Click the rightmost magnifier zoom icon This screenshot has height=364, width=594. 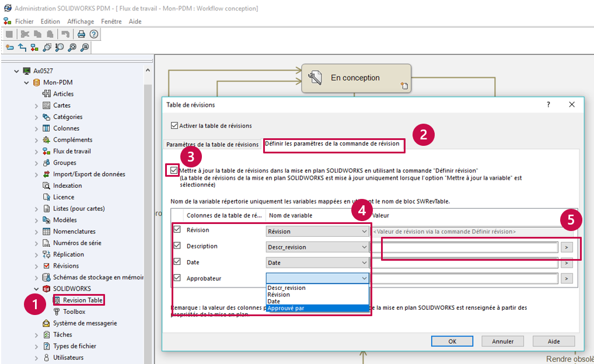click(85, 47)
